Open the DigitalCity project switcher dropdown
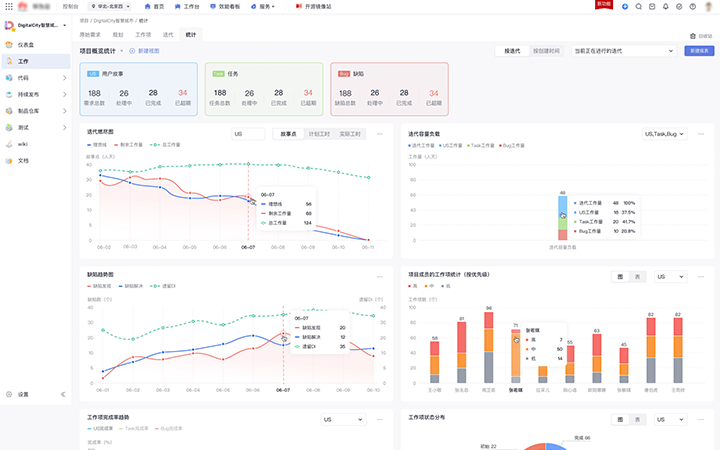Screen dimensions: 720x450 tap(64, 25)
